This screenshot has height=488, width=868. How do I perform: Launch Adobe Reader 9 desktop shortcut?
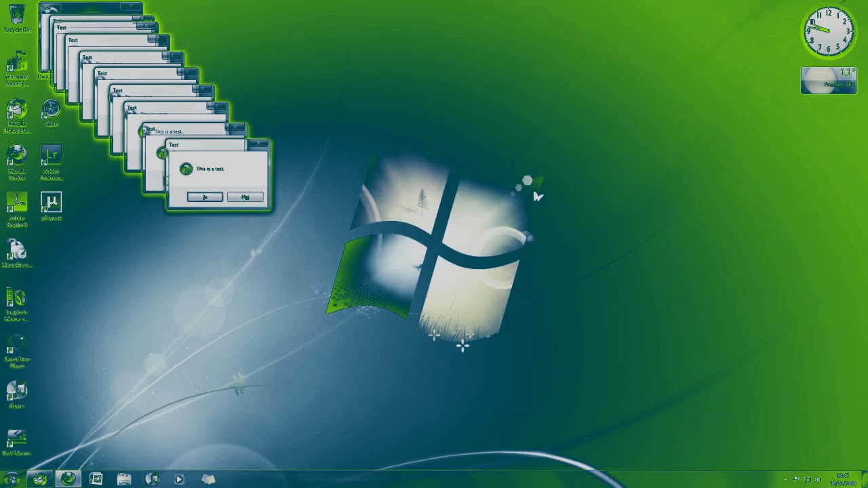point(17,210)
